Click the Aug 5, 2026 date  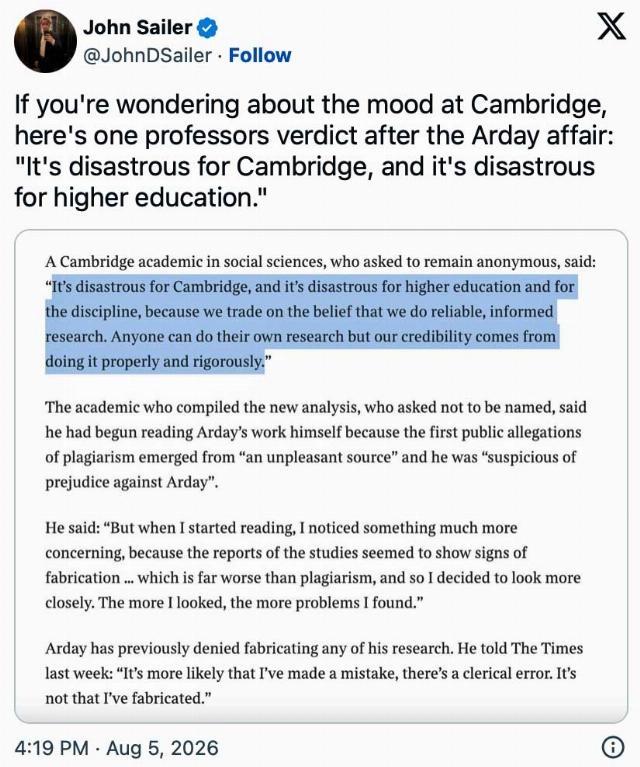(x=162, y=748)
